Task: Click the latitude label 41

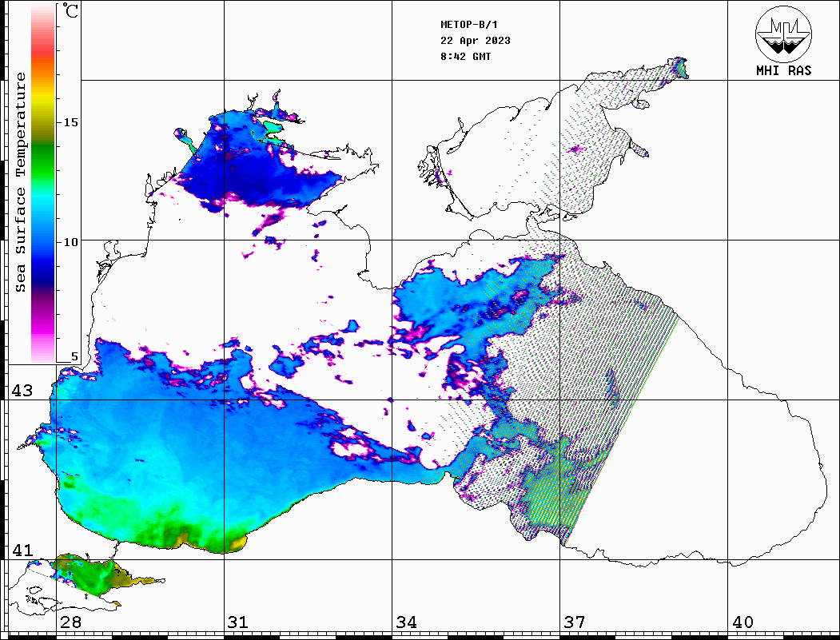Action: 22,551
